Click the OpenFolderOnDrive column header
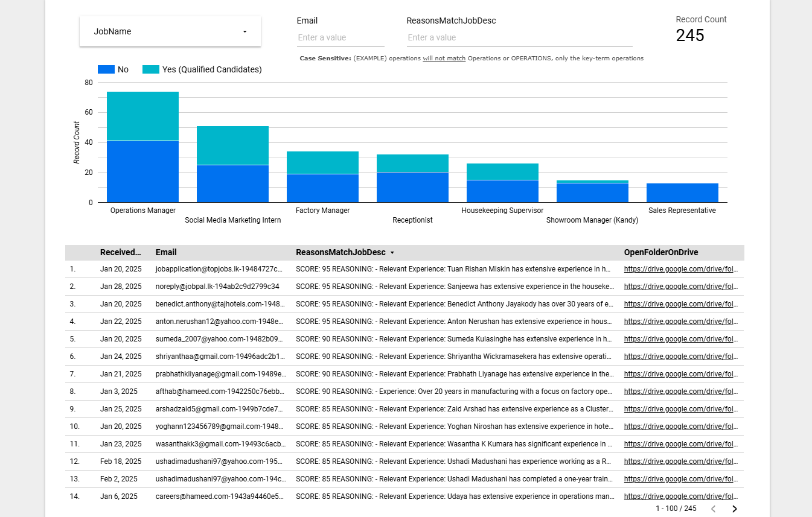The width and height of the screenshot is (812, 517). 661,253
